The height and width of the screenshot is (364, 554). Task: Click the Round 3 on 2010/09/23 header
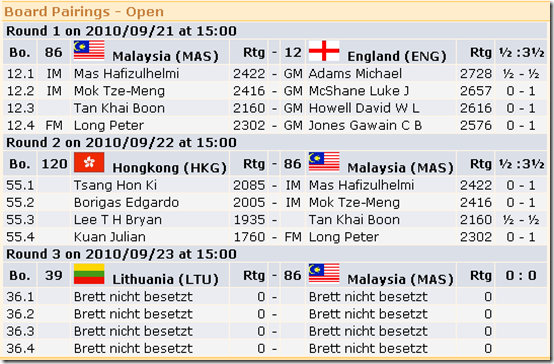[x=121, y=254]
